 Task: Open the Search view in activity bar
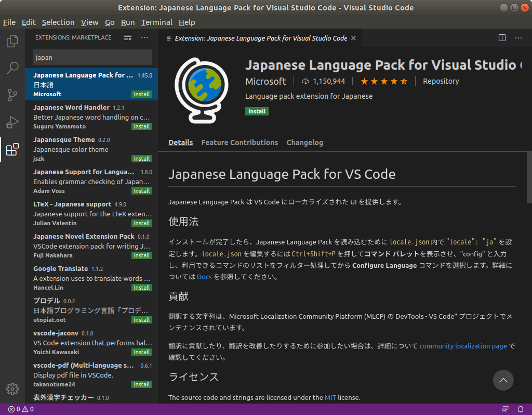point(12,68)
